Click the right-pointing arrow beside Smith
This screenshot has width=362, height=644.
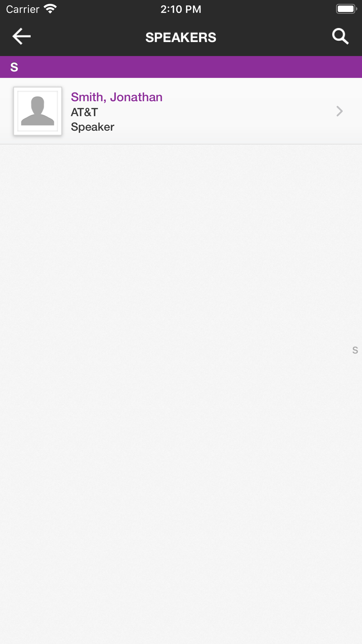coord(339,111)
